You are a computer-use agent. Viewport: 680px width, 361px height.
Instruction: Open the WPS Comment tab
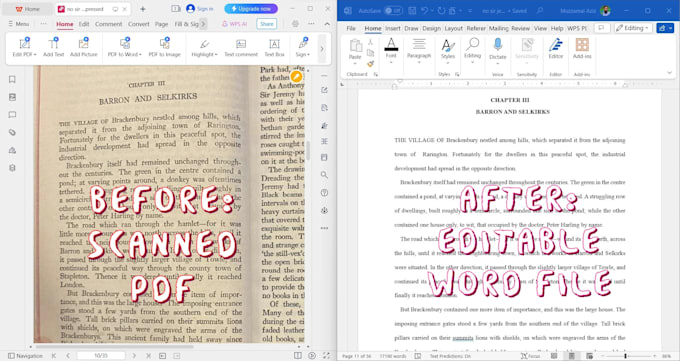tap(109, 24)
